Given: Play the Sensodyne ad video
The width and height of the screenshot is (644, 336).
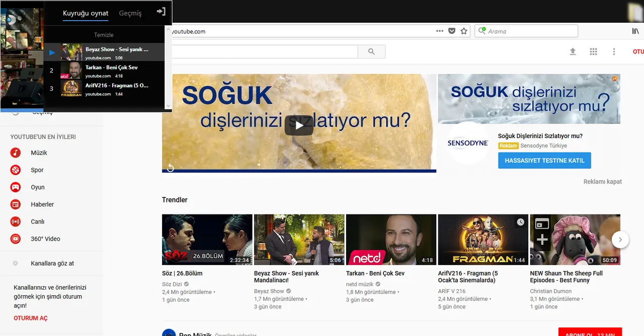Looking at the screenshot, I should pos(299,125).
